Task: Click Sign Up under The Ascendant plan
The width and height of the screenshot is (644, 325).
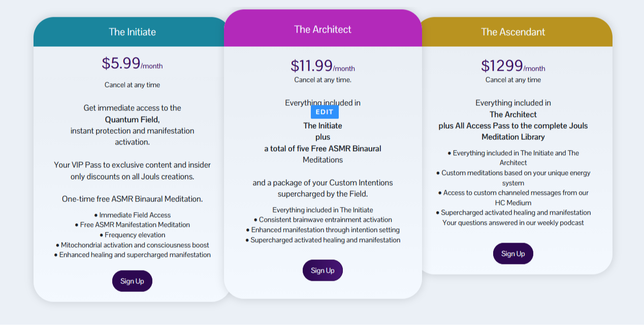Action: click(513, 253)
